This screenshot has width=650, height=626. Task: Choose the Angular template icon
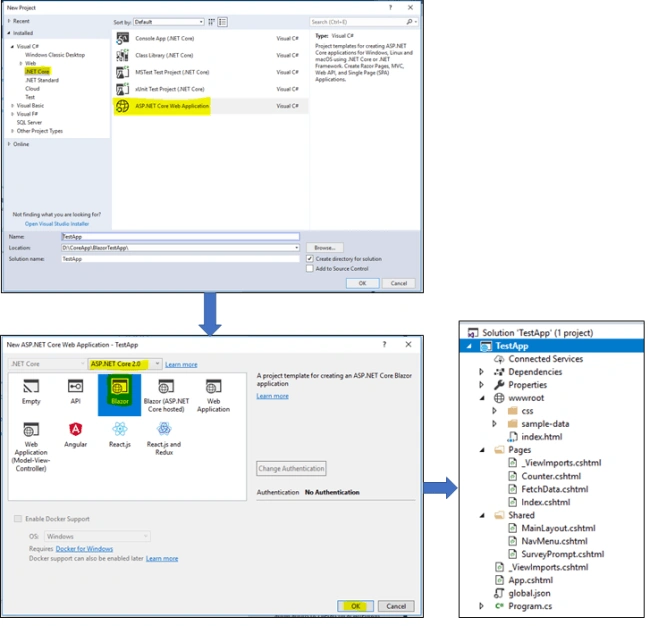coord(75,429)
